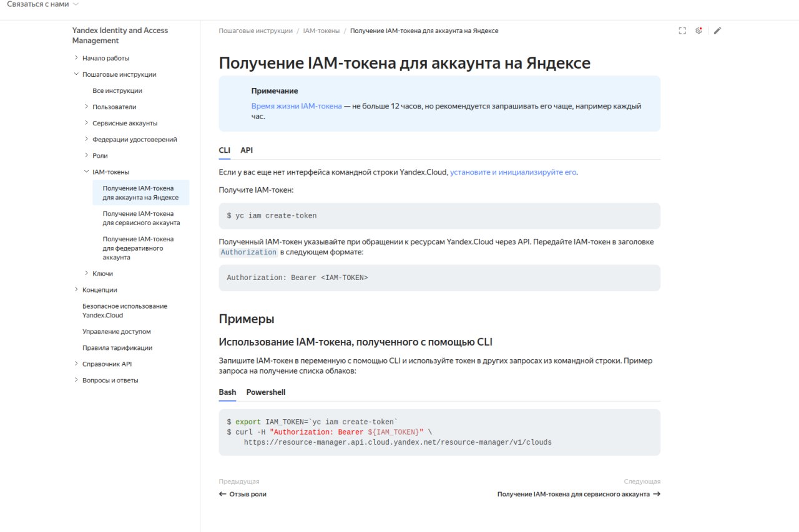
Task: Select the CLI tab
Action: click(x=225, y=150)
